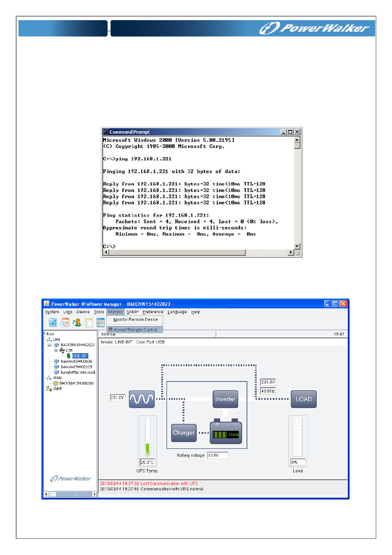Select baocnw154402129 in device tree

click(x=76, y=367)
